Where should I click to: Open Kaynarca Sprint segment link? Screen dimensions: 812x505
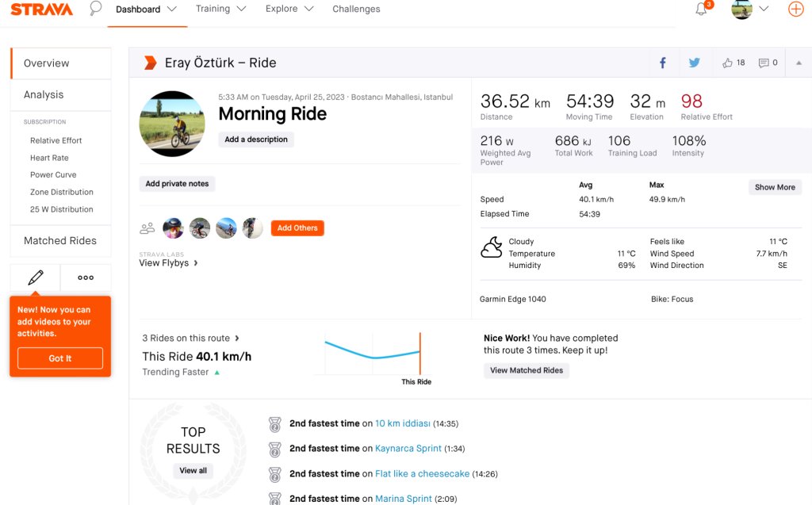408,448
